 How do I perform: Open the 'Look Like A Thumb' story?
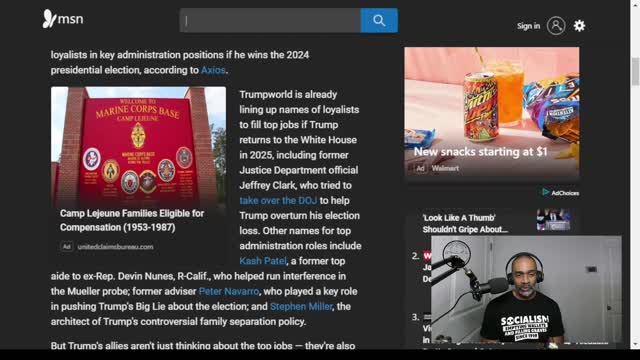465,224
